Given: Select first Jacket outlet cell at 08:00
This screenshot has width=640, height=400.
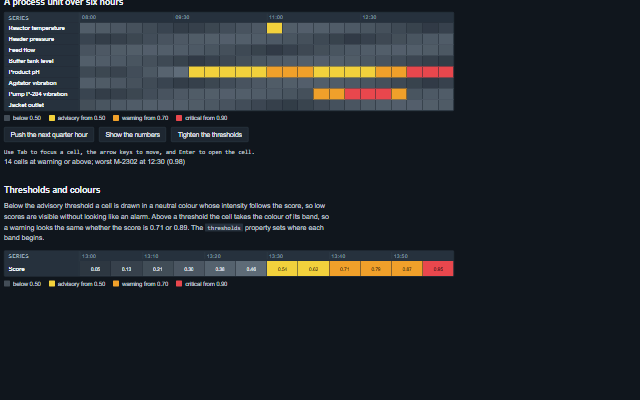Looking at the screenshot, I should tap(87, 105).
